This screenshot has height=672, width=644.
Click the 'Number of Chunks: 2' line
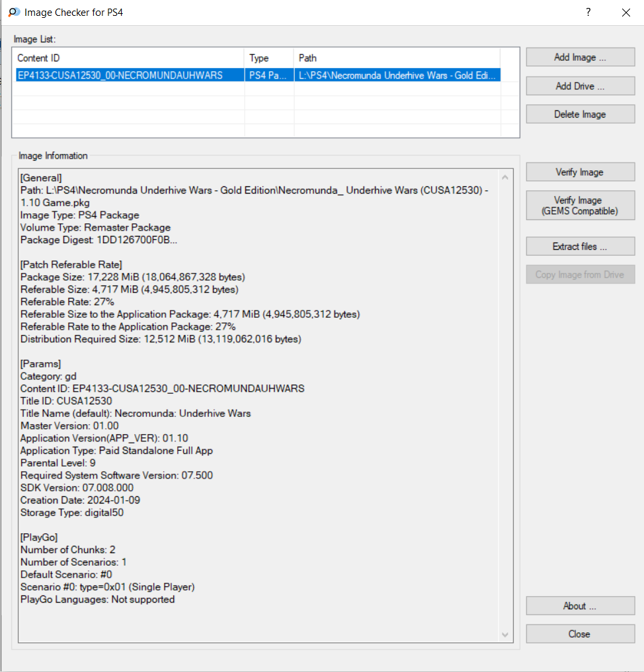coord(67,550)
